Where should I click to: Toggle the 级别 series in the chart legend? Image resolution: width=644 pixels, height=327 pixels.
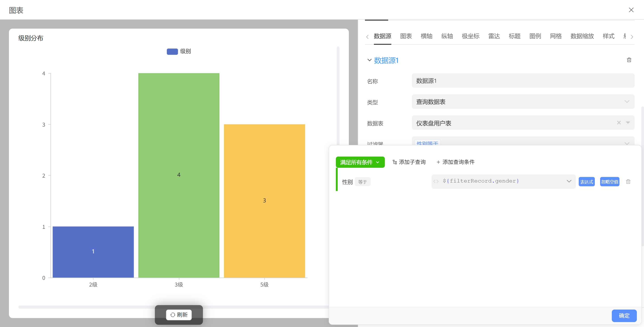pos(178,51)
